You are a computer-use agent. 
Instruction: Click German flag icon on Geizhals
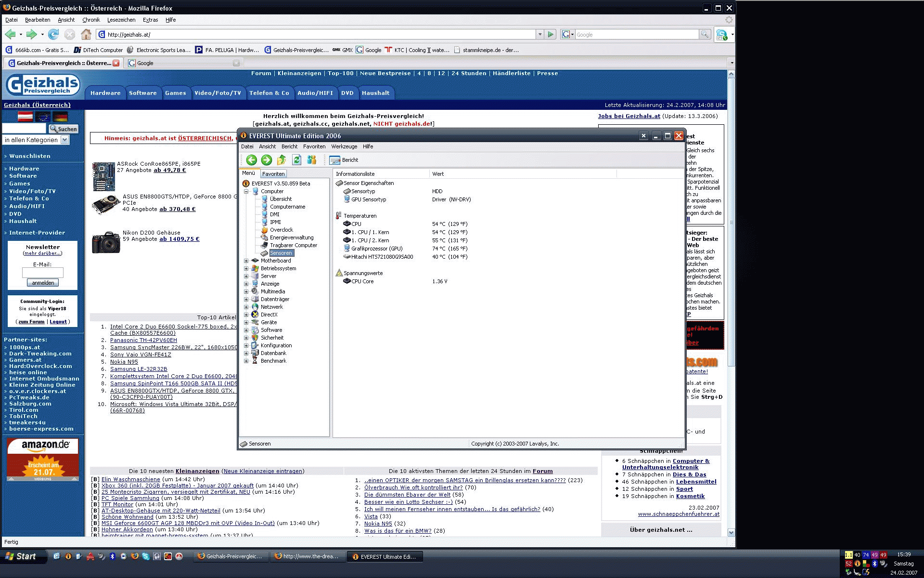pos(60,117)
